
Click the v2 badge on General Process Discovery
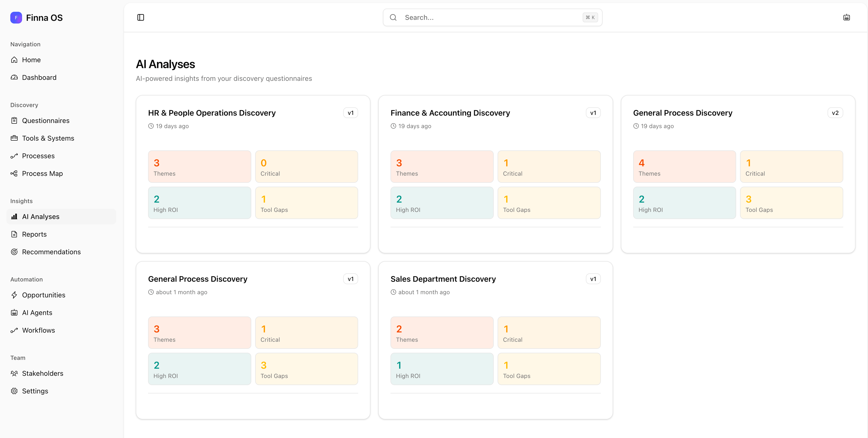(835, 112)
